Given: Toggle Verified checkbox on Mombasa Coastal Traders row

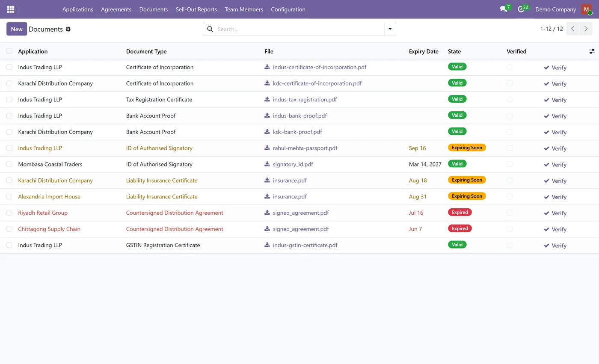Looking at the screenshot, I should 510,164.
